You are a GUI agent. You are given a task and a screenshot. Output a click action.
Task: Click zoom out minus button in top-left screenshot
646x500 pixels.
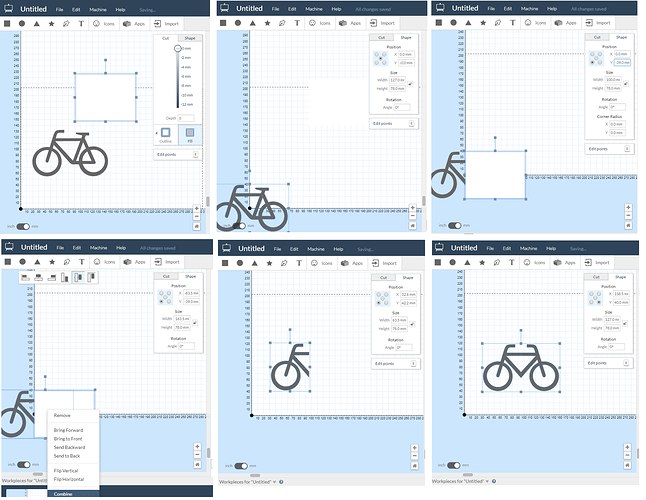(x=197, y=216)
